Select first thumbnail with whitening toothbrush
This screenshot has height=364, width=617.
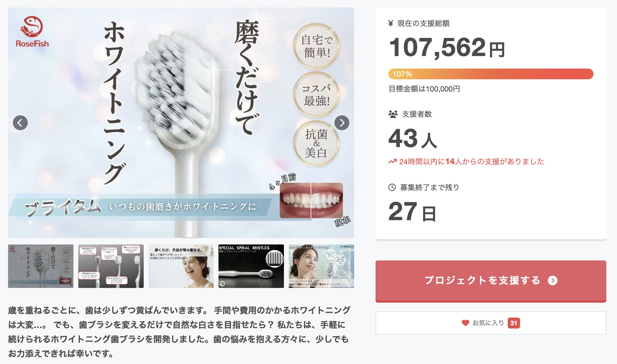coord(41,266)
